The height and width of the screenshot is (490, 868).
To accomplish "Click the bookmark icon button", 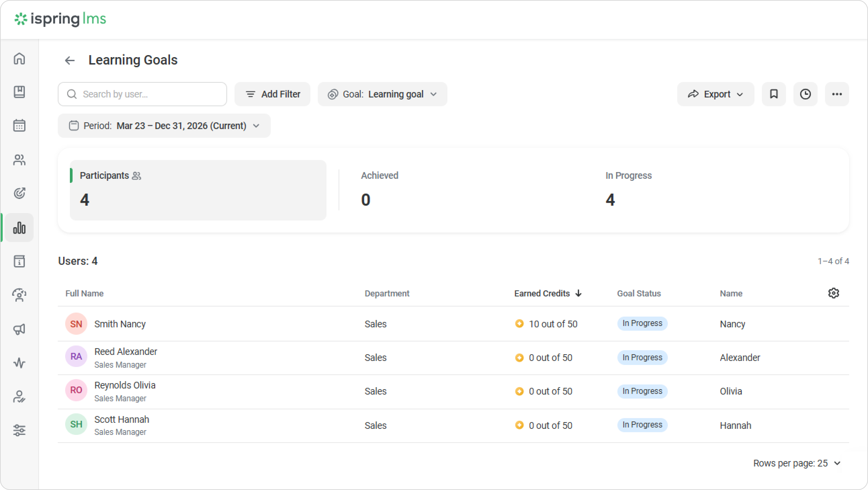I will pos(774,94).
